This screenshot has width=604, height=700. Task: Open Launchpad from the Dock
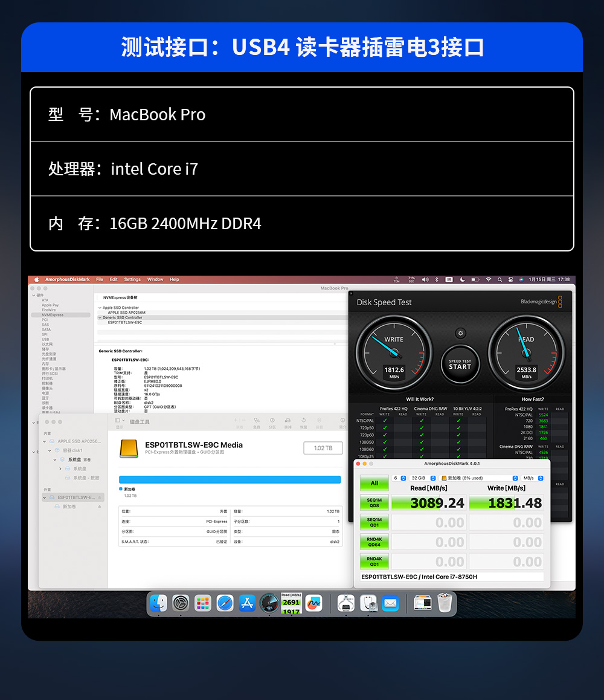tap(203, 603)
